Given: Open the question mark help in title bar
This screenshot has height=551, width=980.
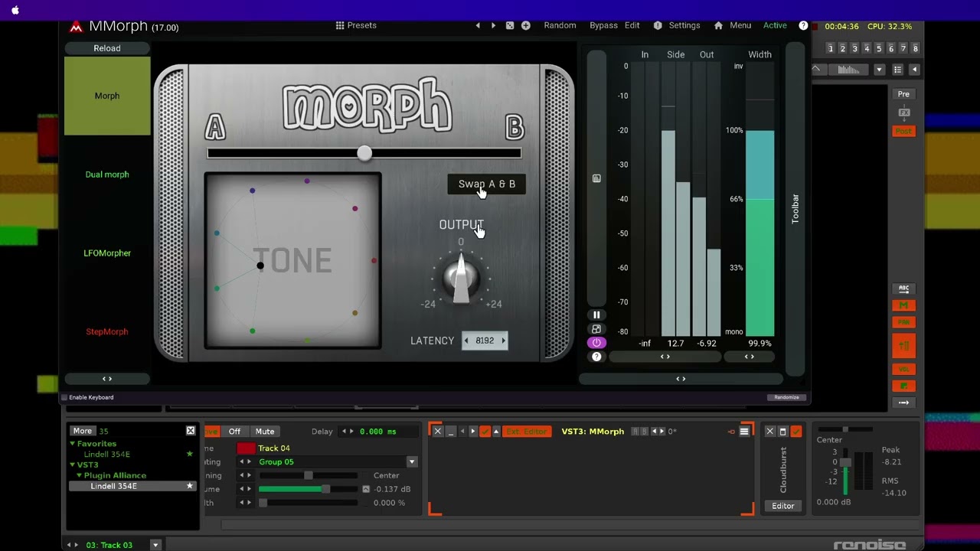Looking at the screenshot, I should coord(803,25).
